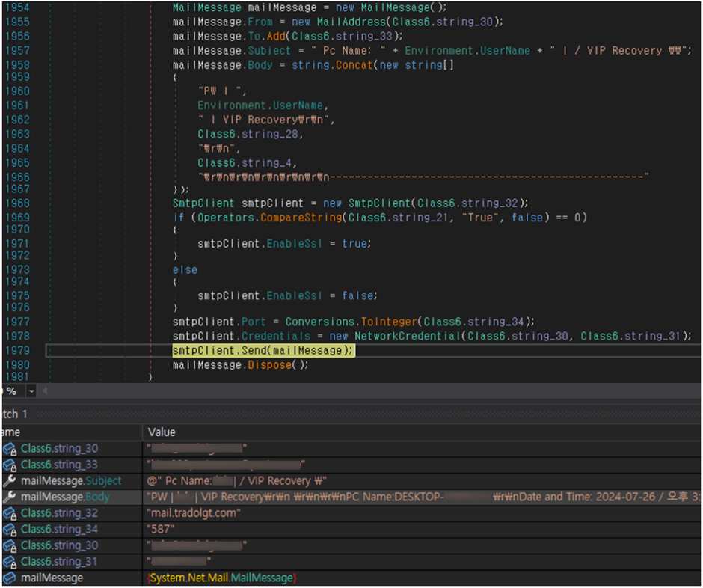Select the mailMessage.Subject watch name
This screenshot has height=588, width=703.
point(71,481)
